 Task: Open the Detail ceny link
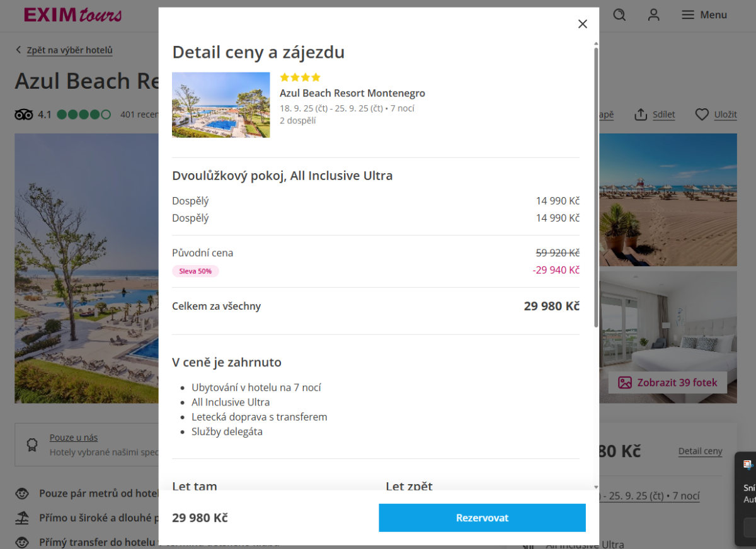point(700,451)
